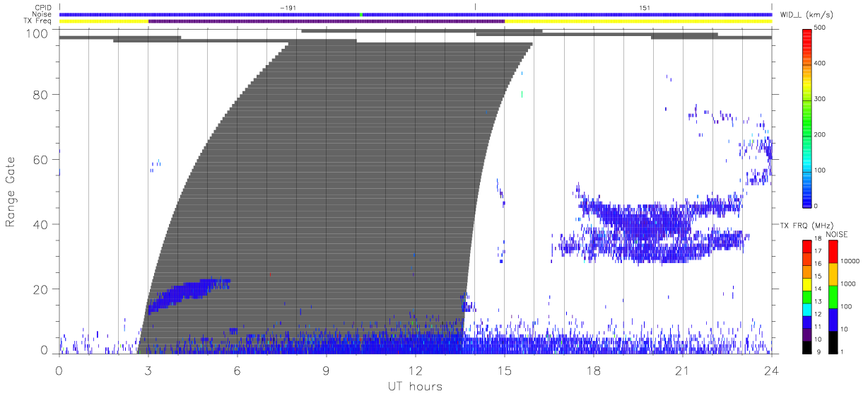Click the '1000' tick on NOISE colorbar
Image resolution: width=868 pixels, height=401 pixels.
pyautogui.click(x=850, y=284)
